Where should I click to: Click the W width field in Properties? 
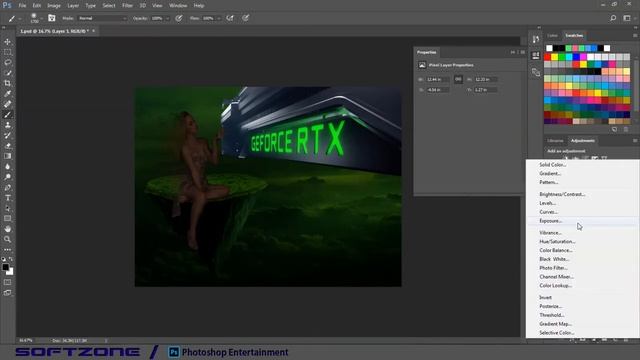point(437,79)
